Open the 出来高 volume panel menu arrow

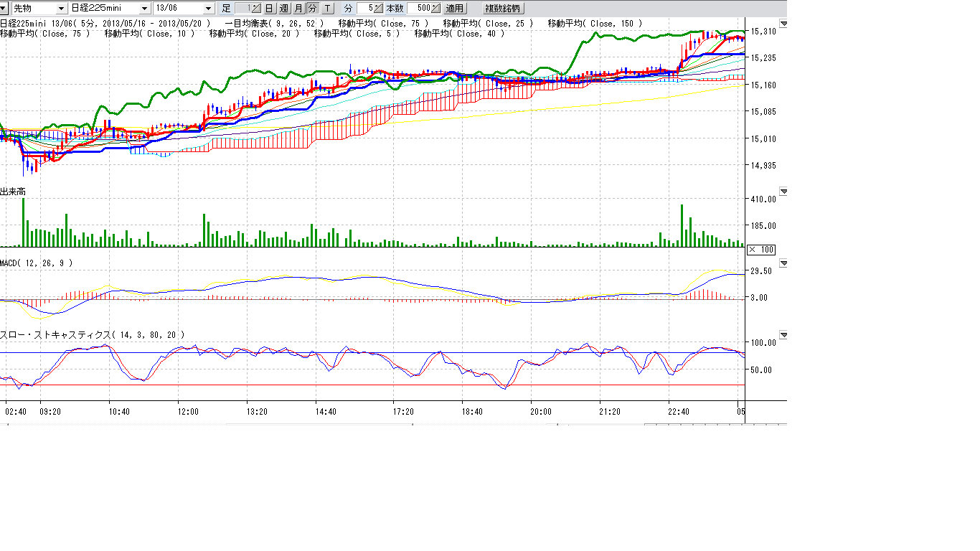(783, 192)
